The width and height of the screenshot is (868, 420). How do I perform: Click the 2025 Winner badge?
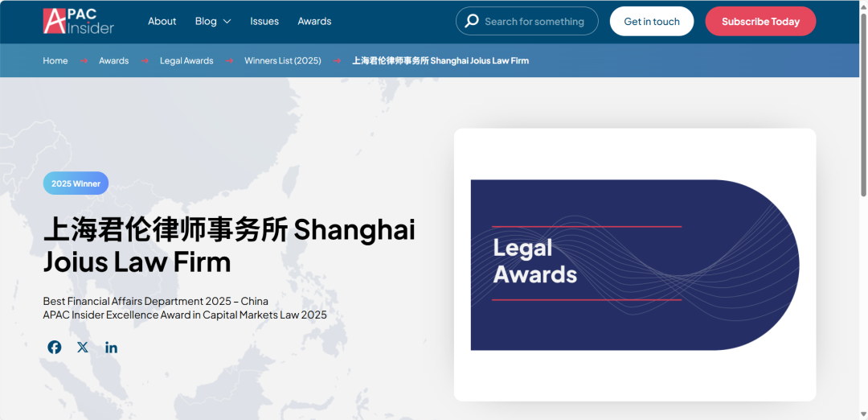[76, 183]
